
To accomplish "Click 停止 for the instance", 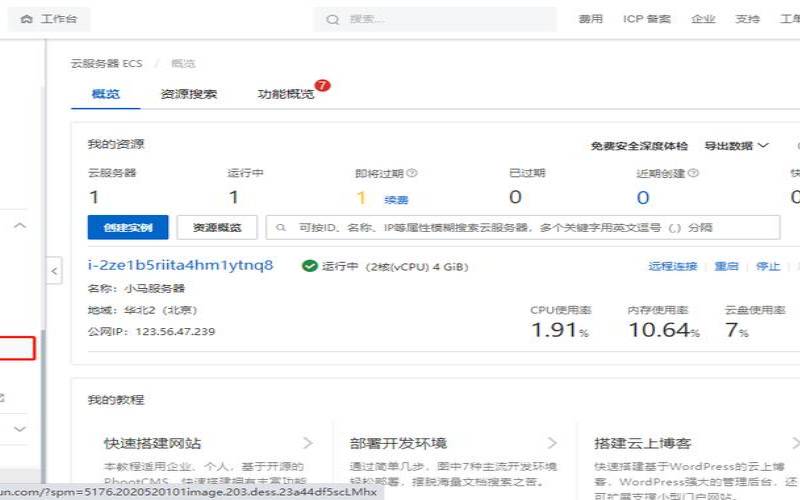I will 768,266.
